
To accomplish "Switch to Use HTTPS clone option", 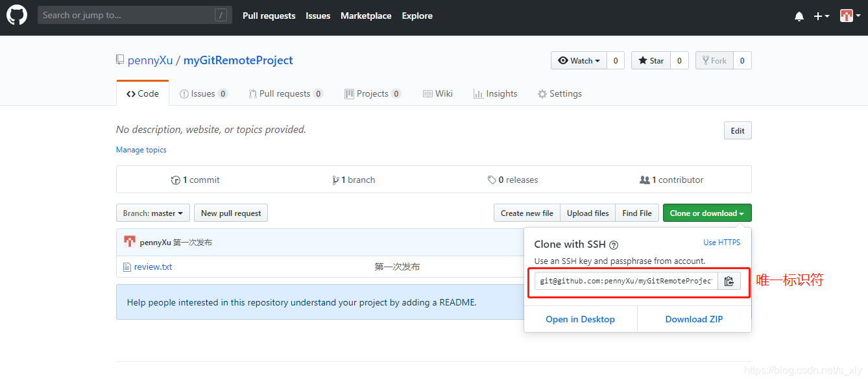I will tap(721, 243).
